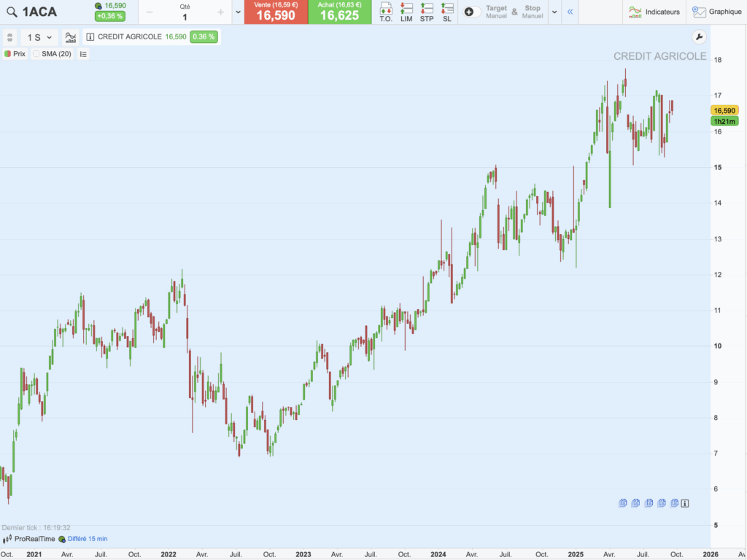The image size is (747, 560).
Task: Toggle the Target & Stop manual switch
Action: coord(472,12)
